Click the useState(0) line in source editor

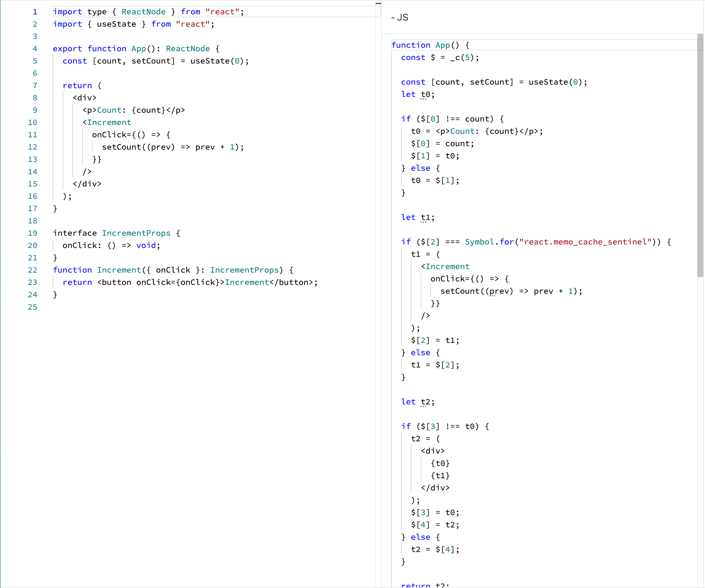(156, 61)
